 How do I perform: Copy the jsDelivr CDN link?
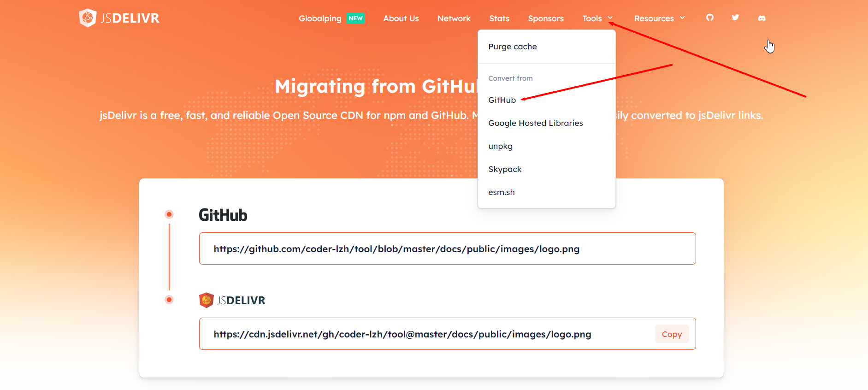(x=672, y=334)
